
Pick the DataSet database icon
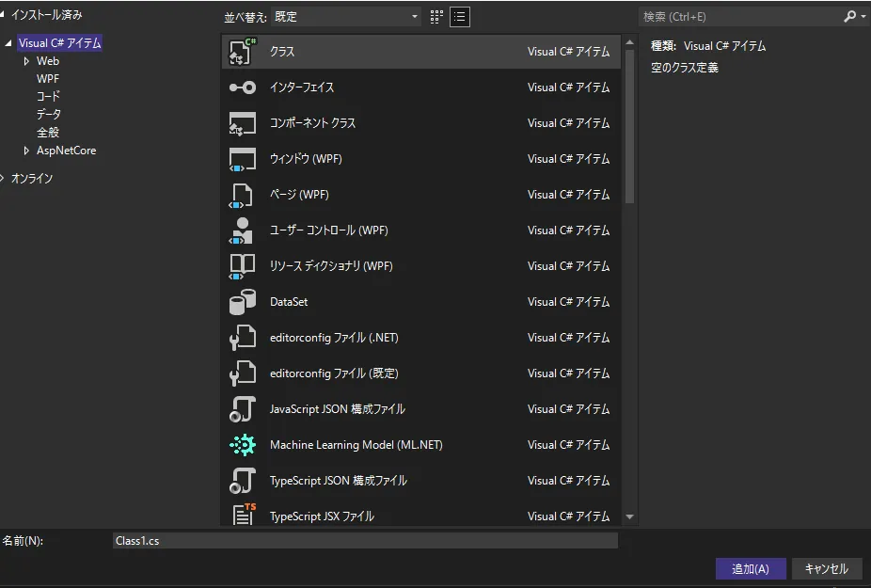click(x=243, y=302)
